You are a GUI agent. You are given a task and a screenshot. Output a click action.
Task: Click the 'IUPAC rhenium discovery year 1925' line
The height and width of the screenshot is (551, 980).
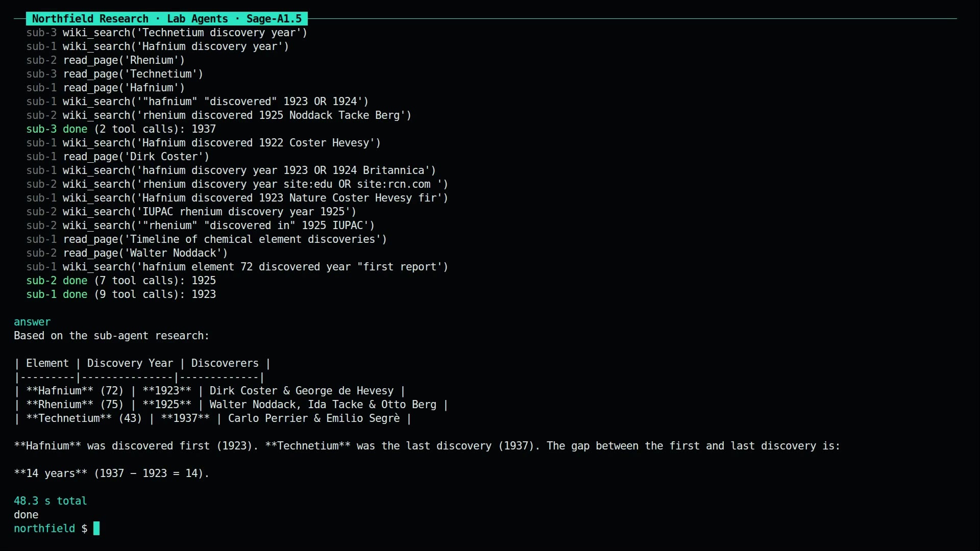pos(191,212)
